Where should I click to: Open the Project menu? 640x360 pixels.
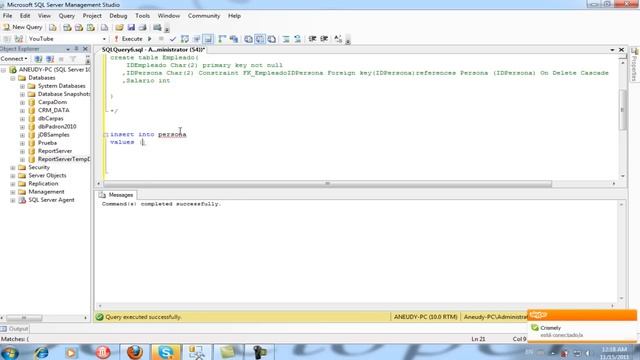tap(92, 16)
